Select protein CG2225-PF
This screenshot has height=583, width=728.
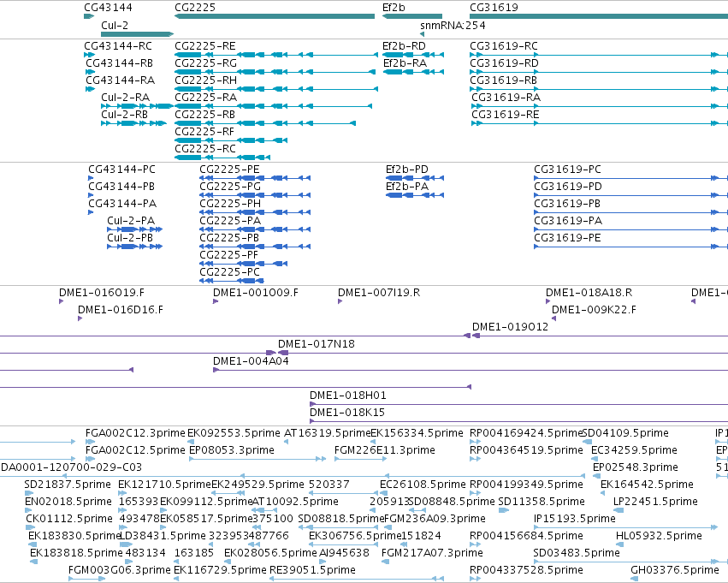(x=228, y=255)
